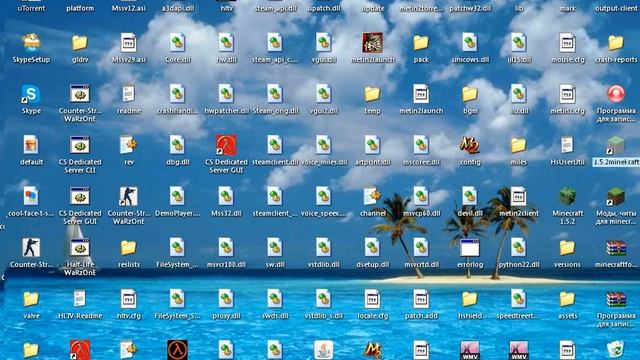This screenshot has height=360, width=640.
Task: Click the hw.dll file
Action: coord(226,43)
